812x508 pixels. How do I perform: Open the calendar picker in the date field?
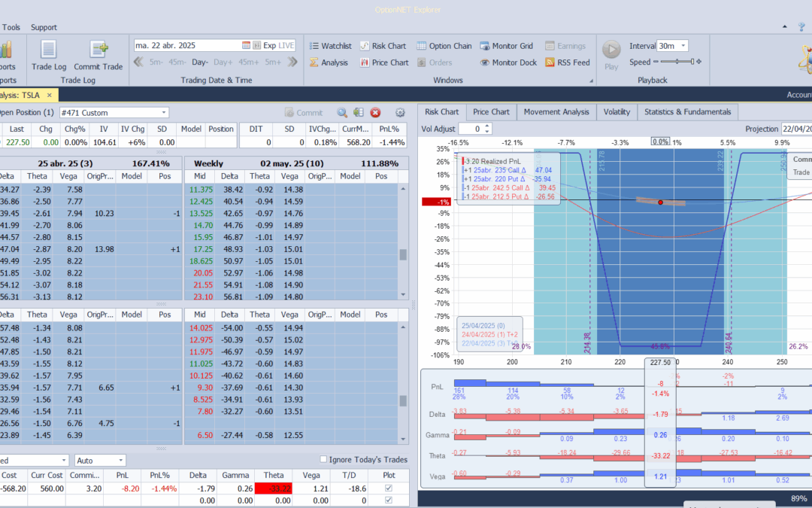click(x=246, y=46)
